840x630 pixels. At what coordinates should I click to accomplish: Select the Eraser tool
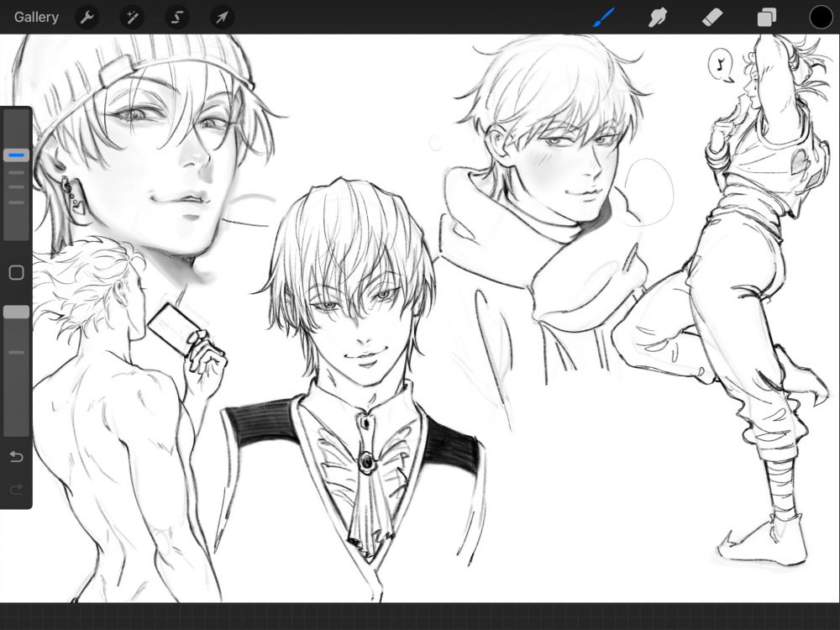coord(712,17)
